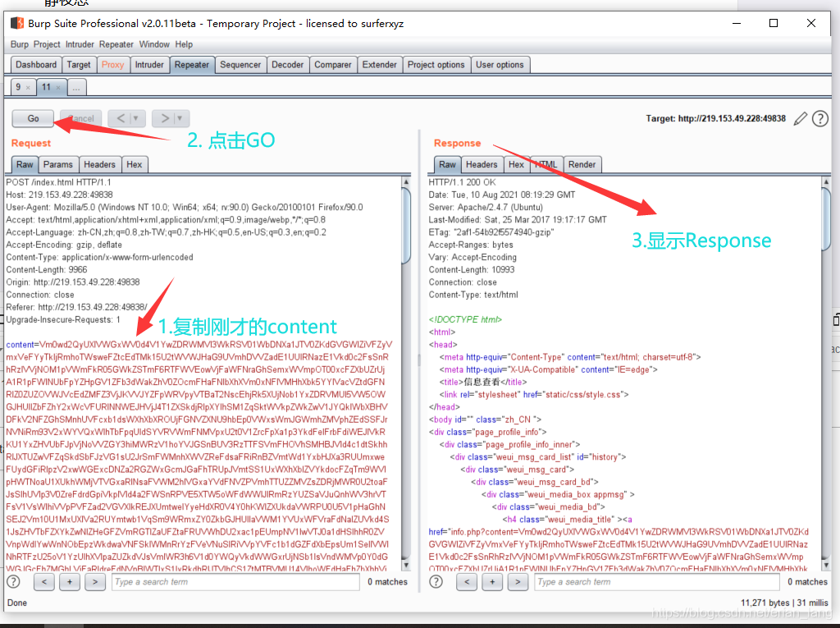Select Response Raw view tab
The height and width of the screenshot is (628, 840).
point(447,165)
